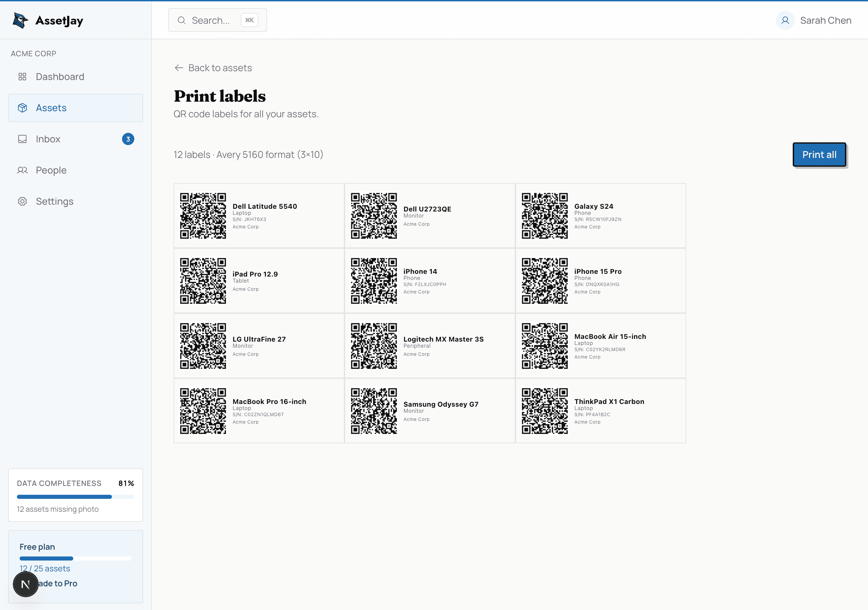Select the Assets box icon in sidebar
Image resolution: width=868 pixels, height=610 pixels.
click(22, 108)
